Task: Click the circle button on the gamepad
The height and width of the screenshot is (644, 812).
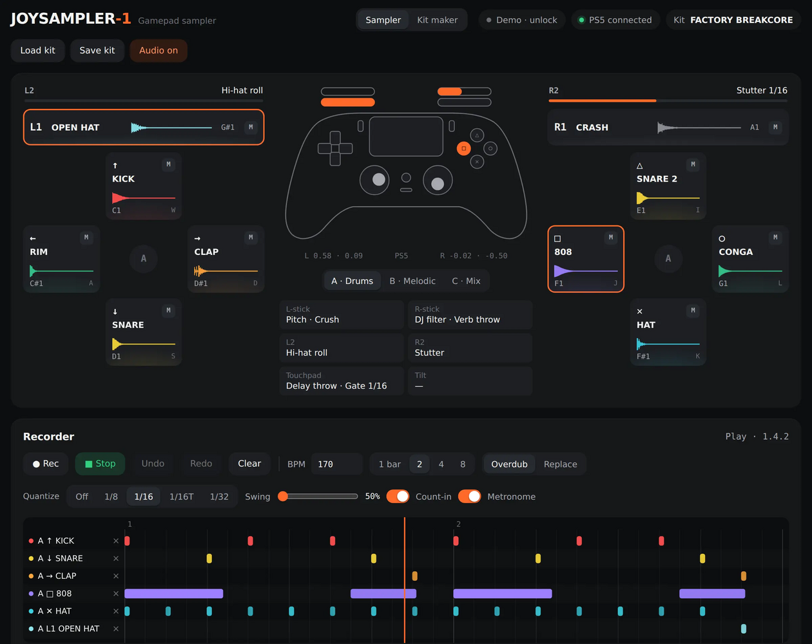Action: (x=490, y=149)
